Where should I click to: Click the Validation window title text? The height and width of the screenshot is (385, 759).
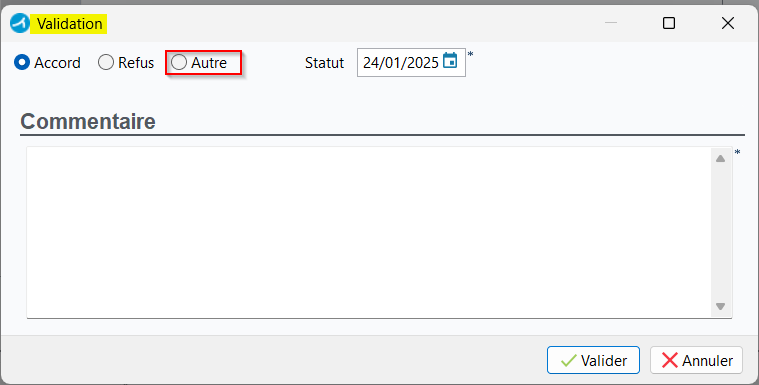click(x=69, y=24)
